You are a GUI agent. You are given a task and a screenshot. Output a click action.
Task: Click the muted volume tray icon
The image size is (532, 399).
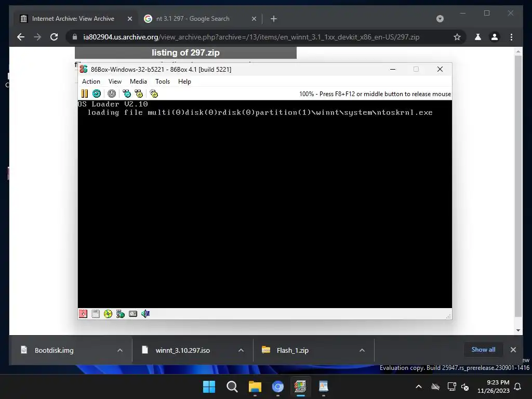465,387
